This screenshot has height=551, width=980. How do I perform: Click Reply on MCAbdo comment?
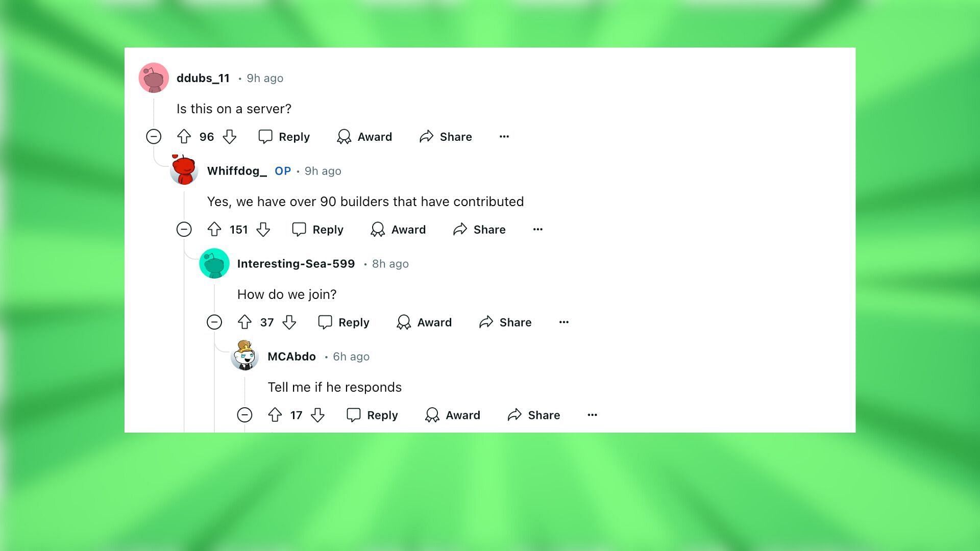click(374, 414)
